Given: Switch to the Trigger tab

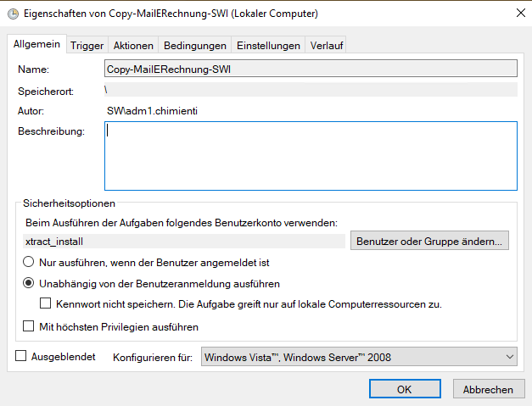Looking at the screenshot, I should pyautogui.click(x=87, y=46).
